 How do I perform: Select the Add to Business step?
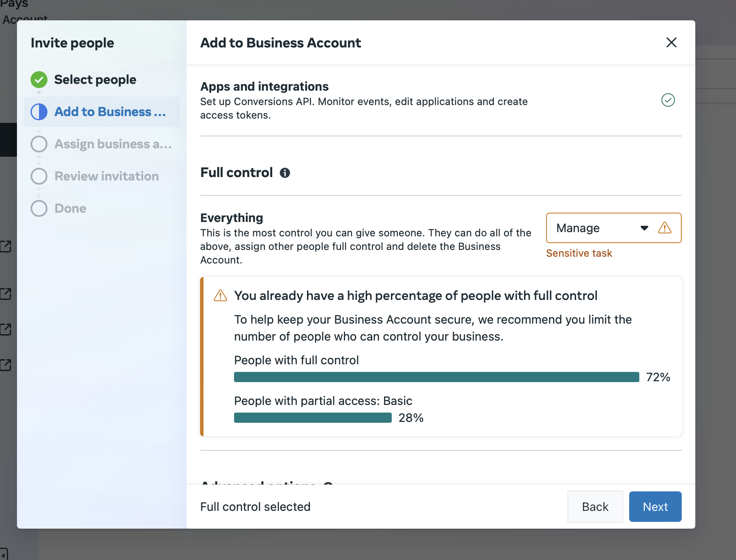click(110, 112)
